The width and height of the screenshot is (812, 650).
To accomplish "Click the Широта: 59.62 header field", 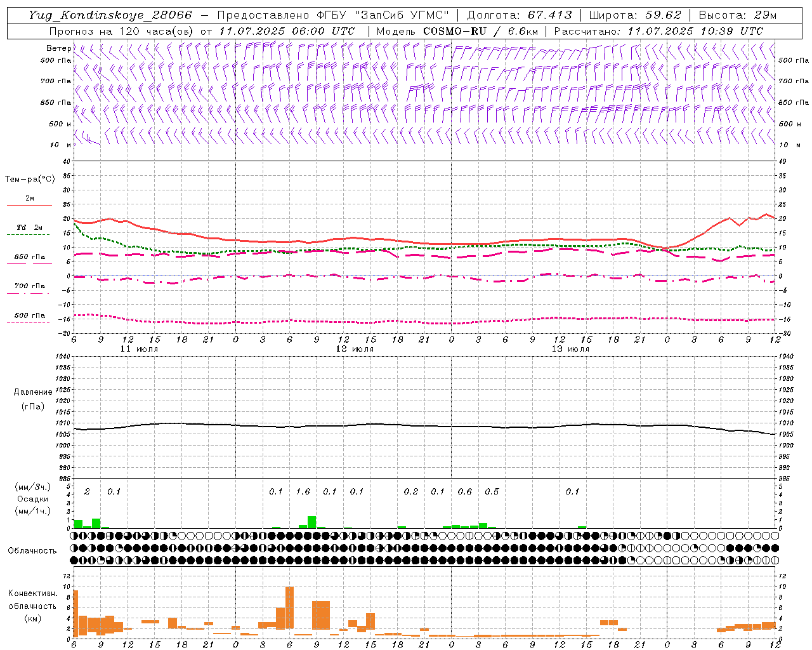I will point(635,15).
